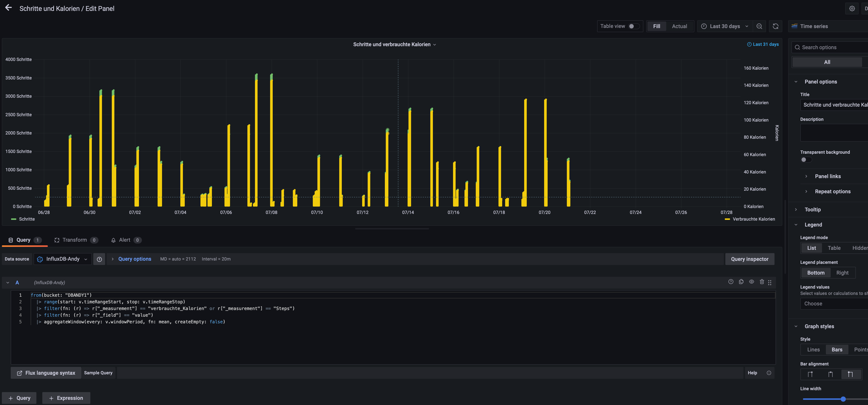Refresh the dashboard with the refresh icon
The width and height of the screenshot is (868, 405).
pyautogui.click(x=775, y=26)
